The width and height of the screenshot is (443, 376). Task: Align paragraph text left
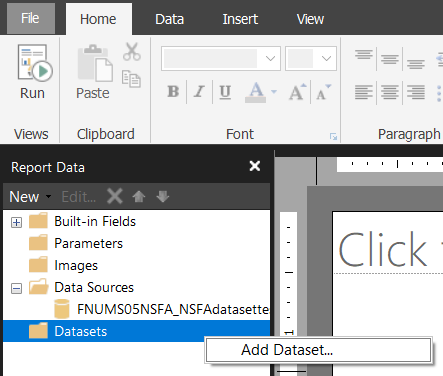tap(364, 92)
